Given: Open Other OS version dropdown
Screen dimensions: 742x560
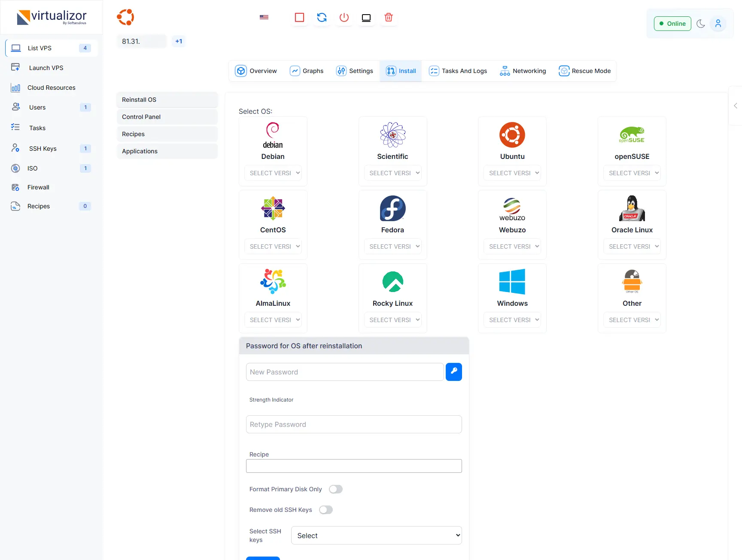Looking at the screenshot, I should click(x=632, y=320).
